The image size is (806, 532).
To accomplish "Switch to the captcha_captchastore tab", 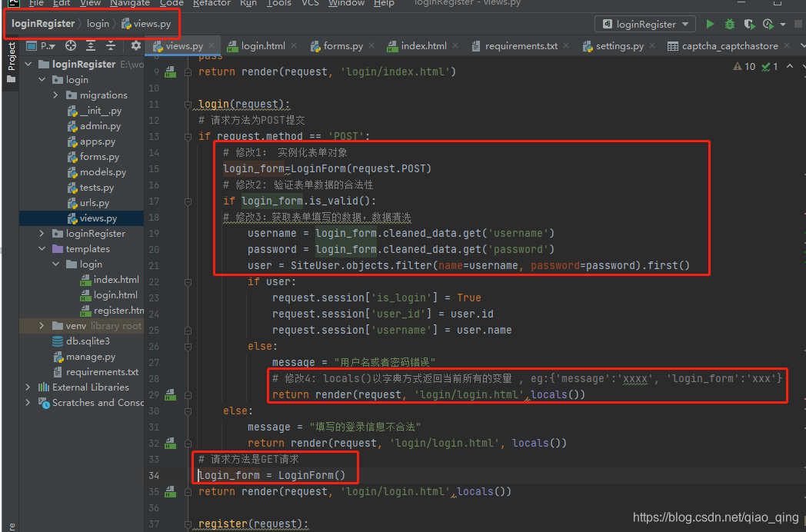I will pyautogui.click(x=729, y=46).
